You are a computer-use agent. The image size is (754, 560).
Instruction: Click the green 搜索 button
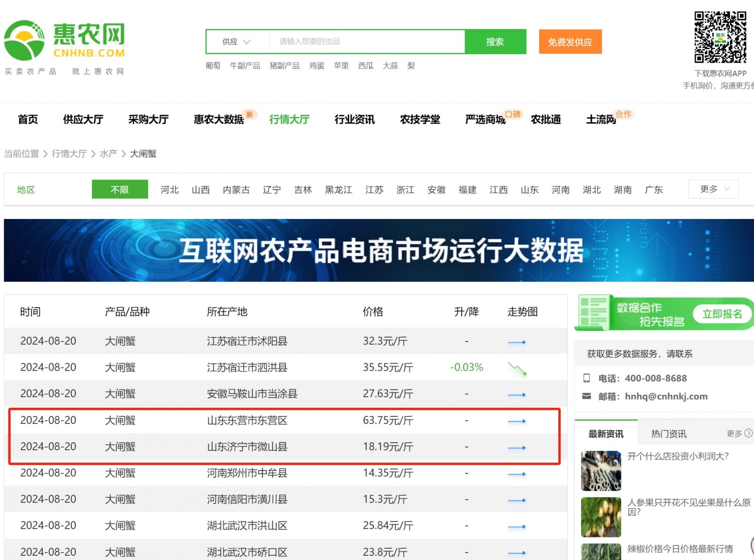(x=495, y=41)
